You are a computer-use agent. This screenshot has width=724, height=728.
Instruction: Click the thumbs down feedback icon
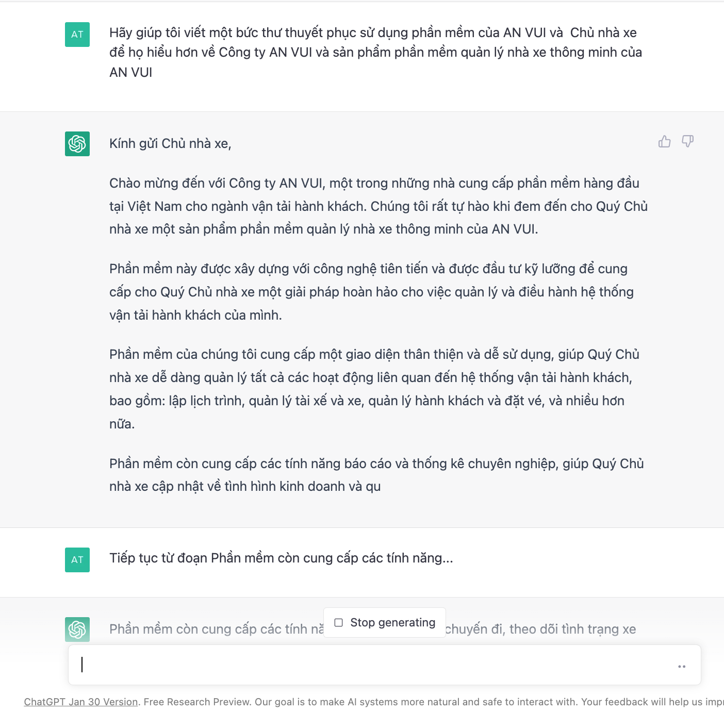tap(687, 141)
